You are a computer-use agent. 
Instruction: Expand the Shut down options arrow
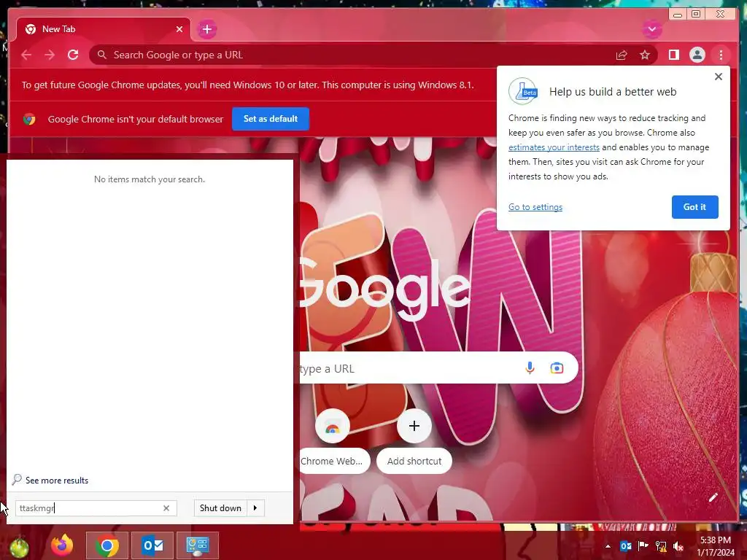[255, 508]
